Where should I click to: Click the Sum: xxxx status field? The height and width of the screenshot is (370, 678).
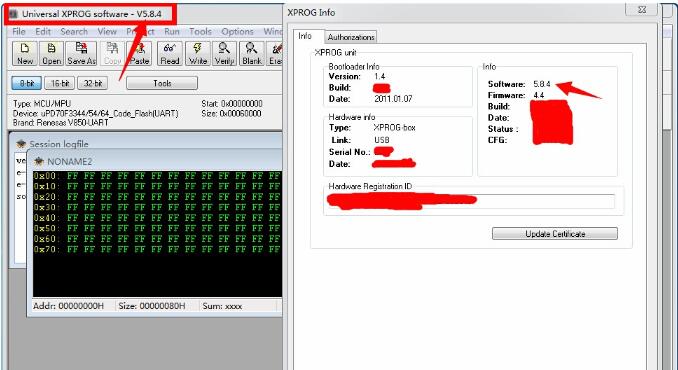[x=222, y=306]
